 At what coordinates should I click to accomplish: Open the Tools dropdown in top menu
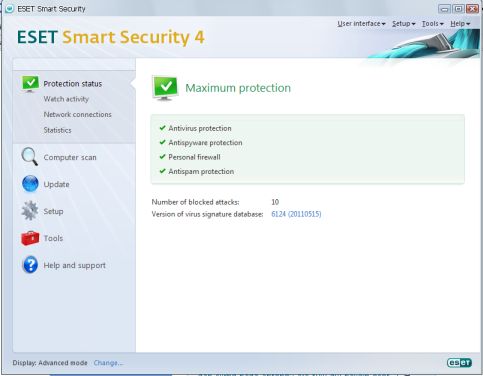[x=433, y=24]
